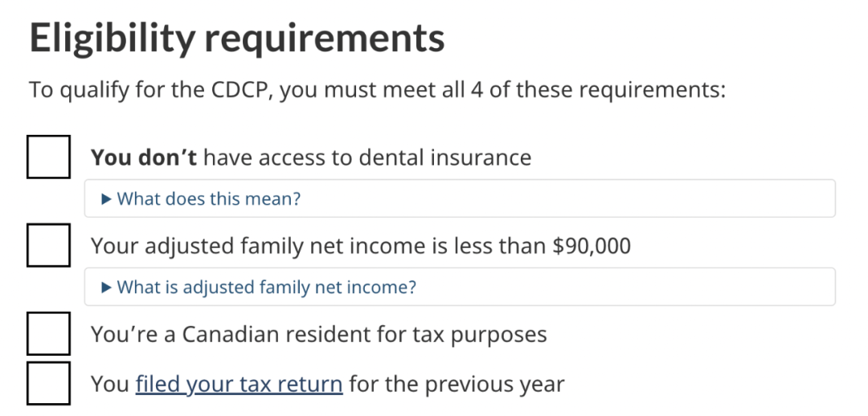This screenshot has height=416, width=868.
Task: Check the Canadian resident for tax purposes box
Action: [x=48, y=333]
